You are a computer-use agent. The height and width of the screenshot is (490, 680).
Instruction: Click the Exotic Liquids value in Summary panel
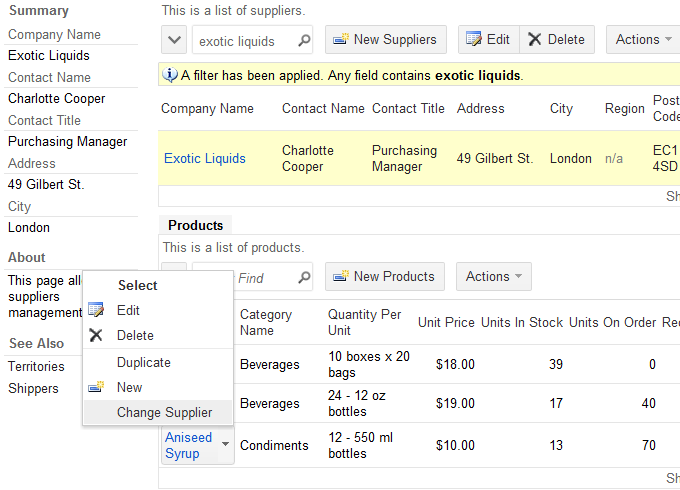pos(49,56)
